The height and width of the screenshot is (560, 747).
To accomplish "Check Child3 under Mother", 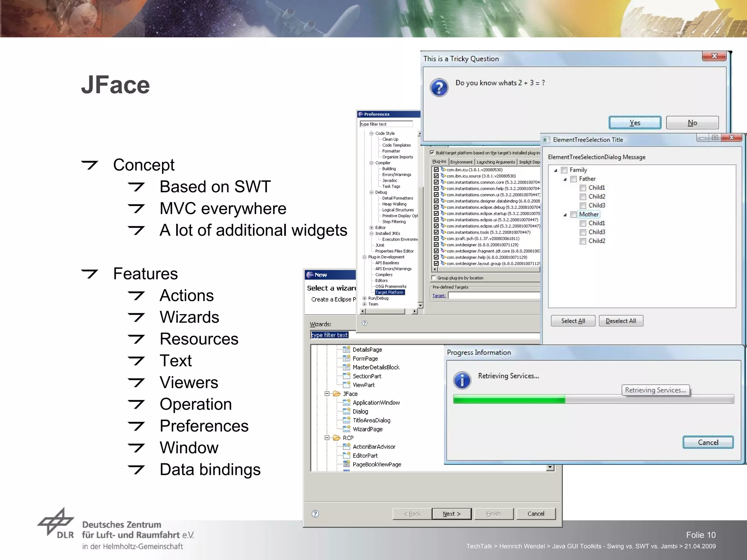I will [x=583, y=232].
